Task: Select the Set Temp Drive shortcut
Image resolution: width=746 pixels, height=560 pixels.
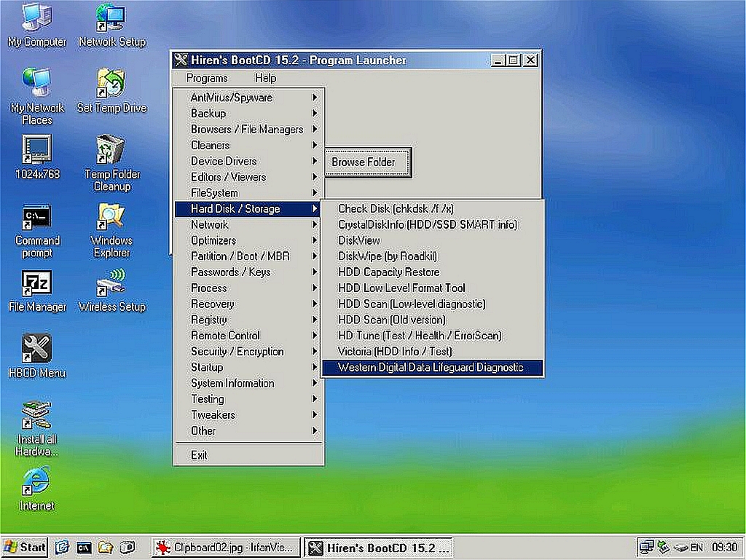Action: pos(111,91)
